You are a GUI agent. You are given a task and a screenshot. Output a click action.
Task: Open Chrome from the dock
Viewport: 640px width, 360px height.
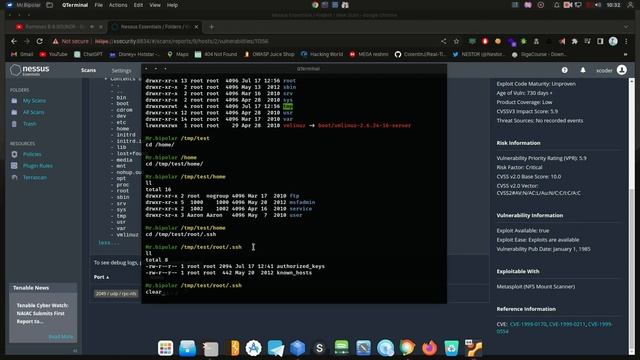[x=407, y=348]
